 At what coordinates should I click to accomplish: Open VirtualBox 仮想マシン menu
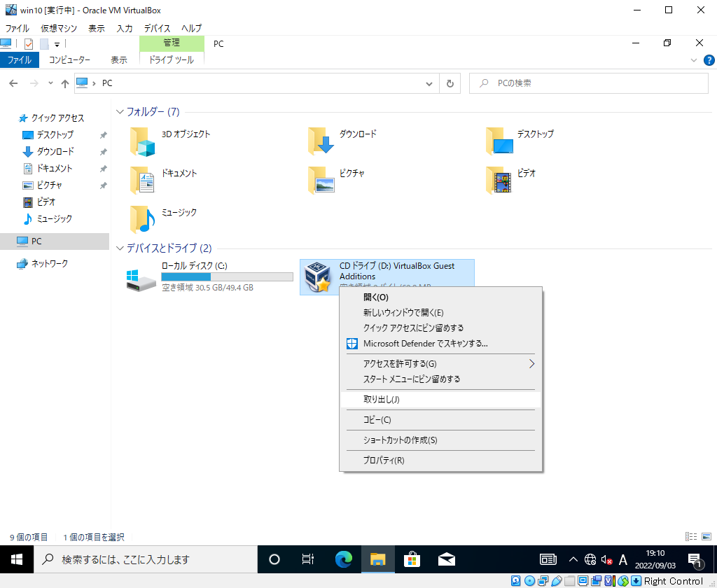click(x=59, y=28)
